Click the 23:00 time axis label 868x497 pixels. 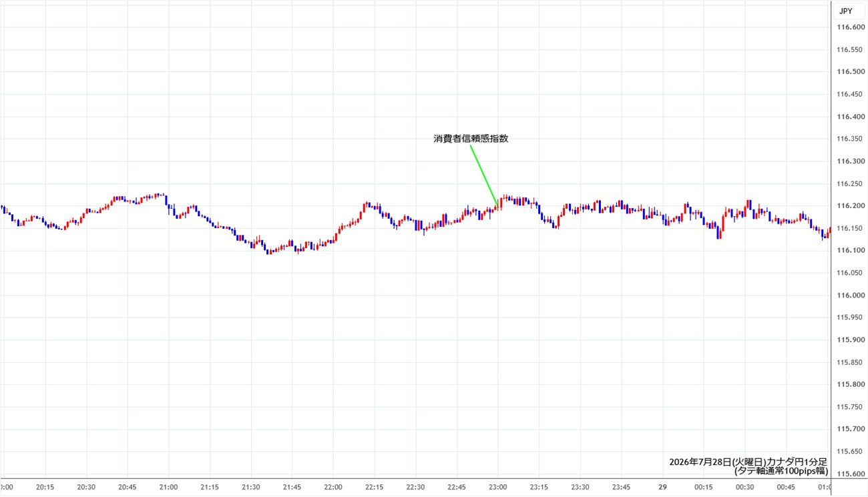[x=498, y=487]
